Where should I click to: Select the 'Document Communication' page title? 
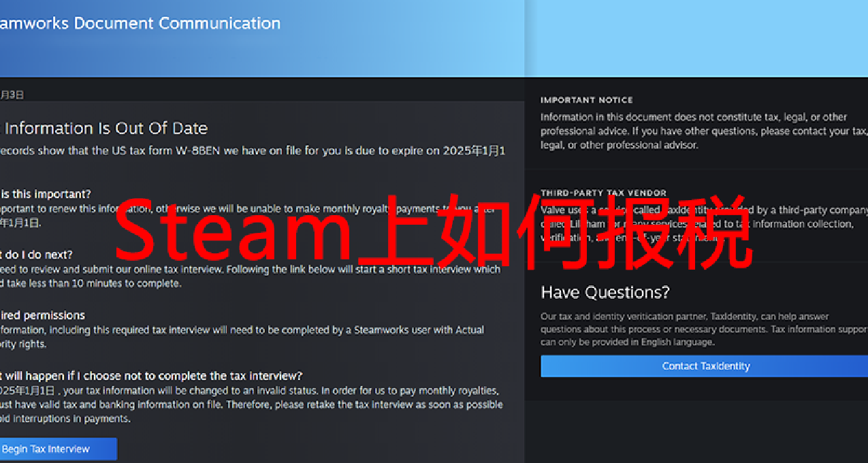click(x=140, y=23)
